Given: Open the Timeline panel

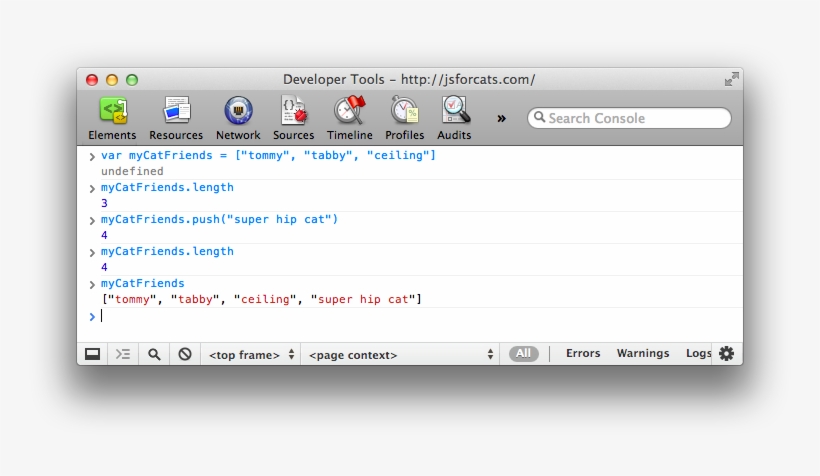Looking at the screenshot, I should click(349, 119).
